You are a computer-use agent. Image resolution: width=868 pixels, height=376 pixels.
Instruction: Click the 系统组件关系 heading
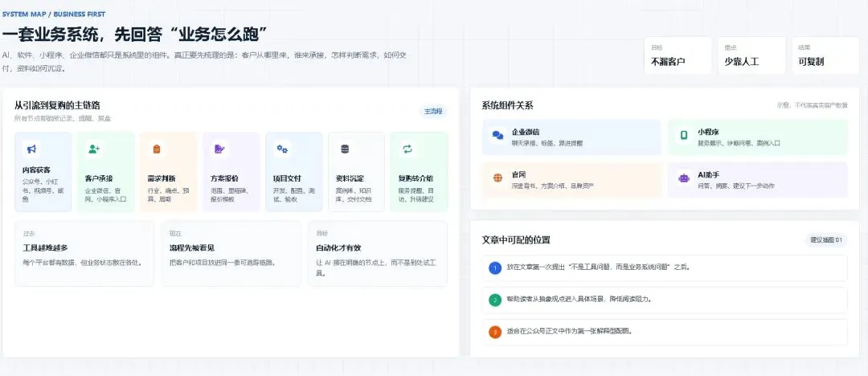pyautogui.click(x=508, y=106)
